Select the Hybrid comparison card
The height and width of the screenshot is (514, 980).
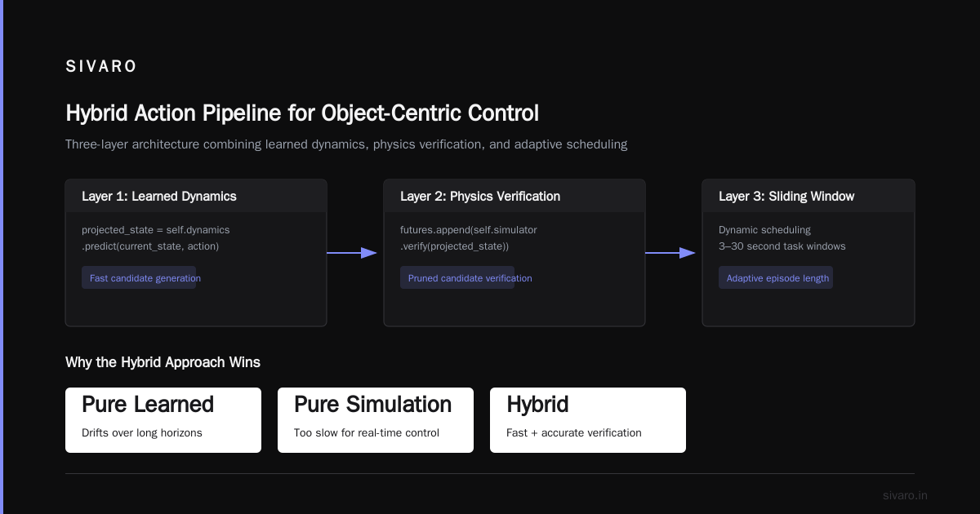pos(588,419)
